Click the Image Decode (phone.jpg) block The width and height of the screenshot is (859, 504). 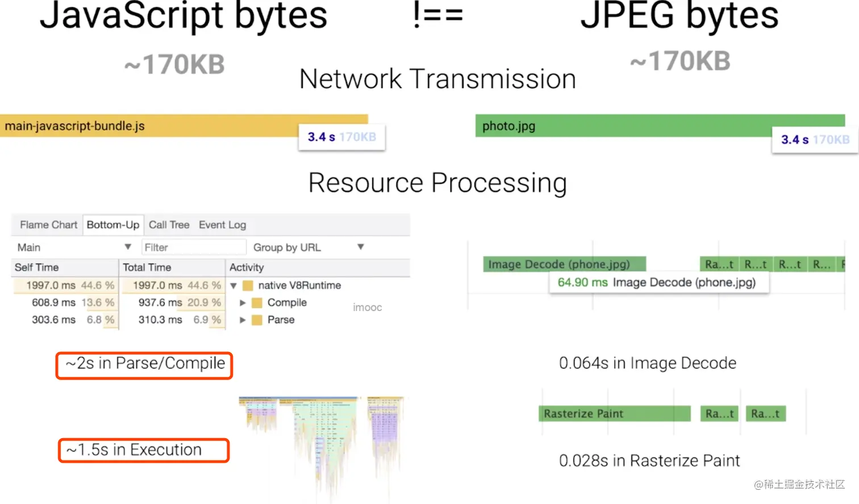(564, 264)
